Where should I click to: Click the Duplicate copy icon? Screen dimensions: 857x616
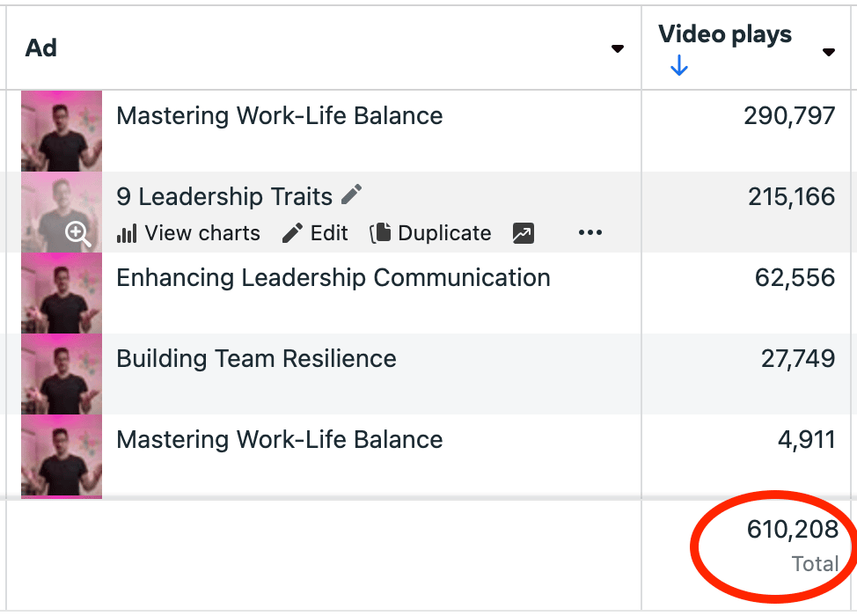(380, 233)
